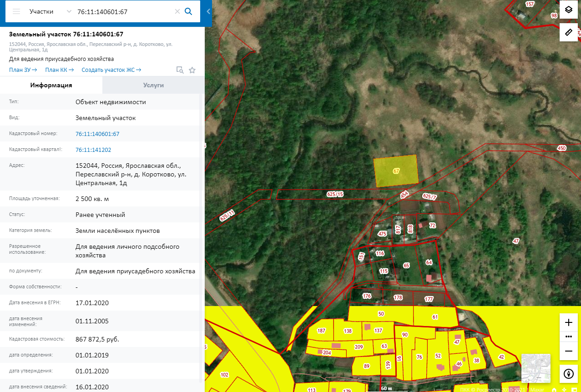This screenshot has height=392, width=581.
Task: Open the hamburger menu icon
Action: tap(16, 11)
